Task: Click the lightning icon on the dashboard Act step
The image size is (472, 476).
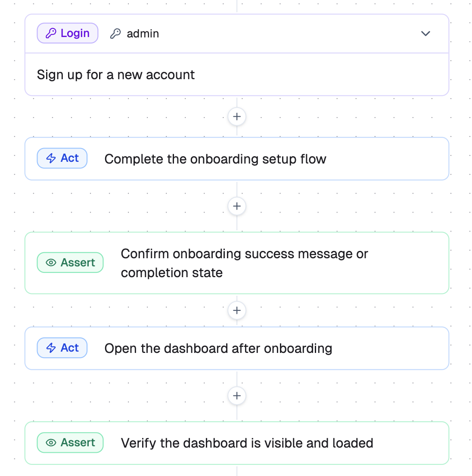Action: (x=51, y=348)
